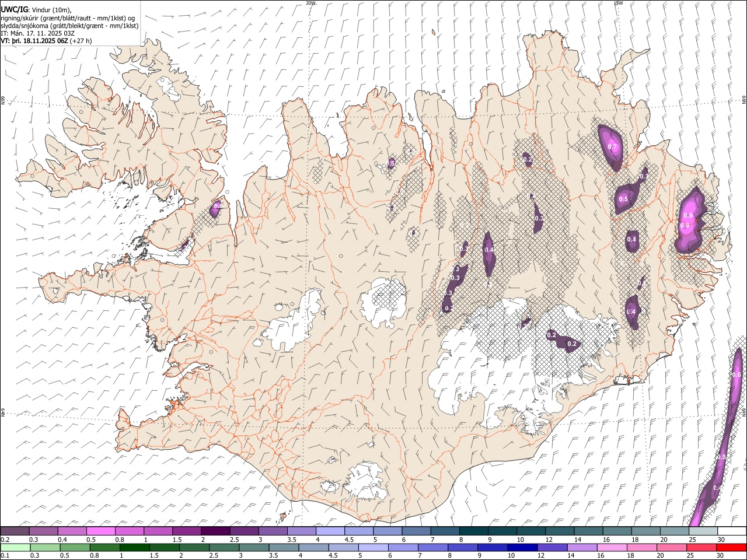Click the '1.5' label under top legend bar
This screenshot has width=747, height=560.
point(176,539)
